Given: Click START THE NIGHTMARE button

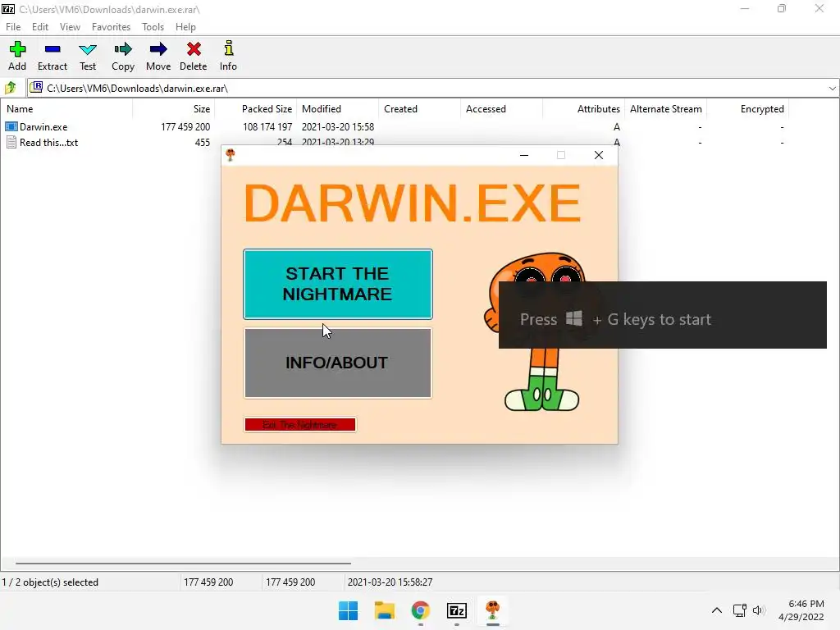Looking at the screenshot, I should tap(337, 284).
